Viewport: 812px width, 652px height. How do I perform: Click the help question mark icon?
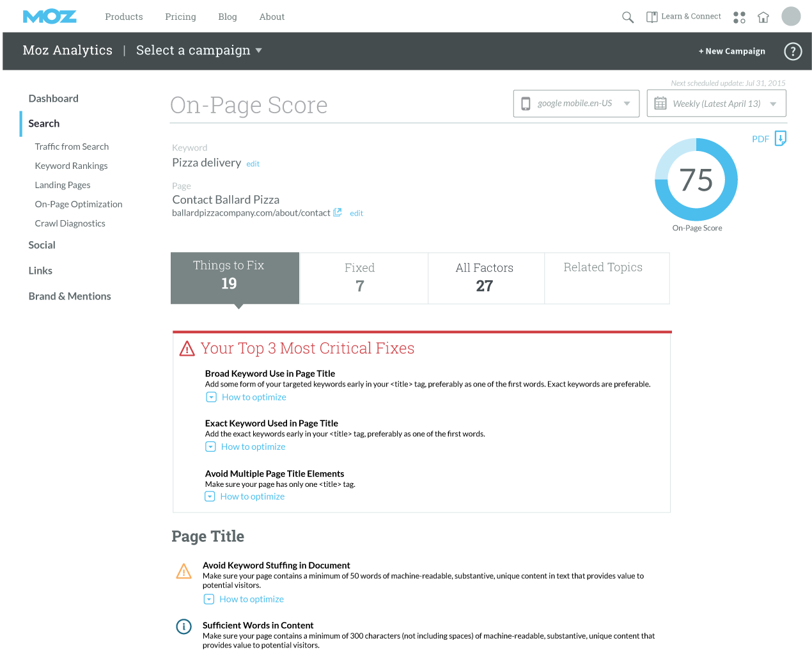793,51
